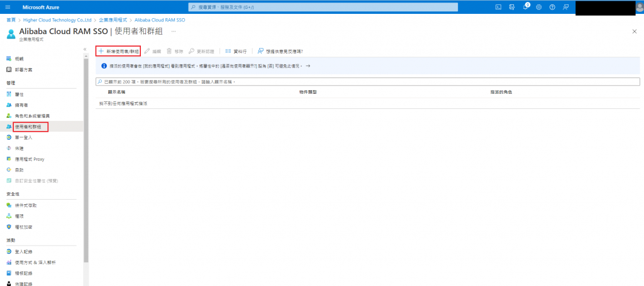Open portal settings gear icon
The width and height of the screenshot is (644, 286).
tap(539, 7)
